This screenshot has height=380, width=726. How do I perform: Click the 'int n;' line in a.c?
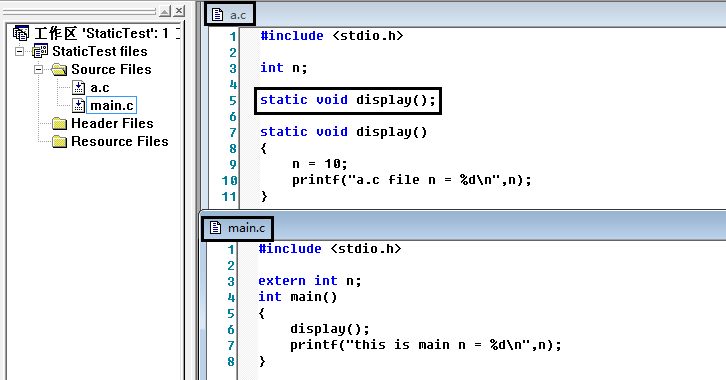tap(283, 68)
